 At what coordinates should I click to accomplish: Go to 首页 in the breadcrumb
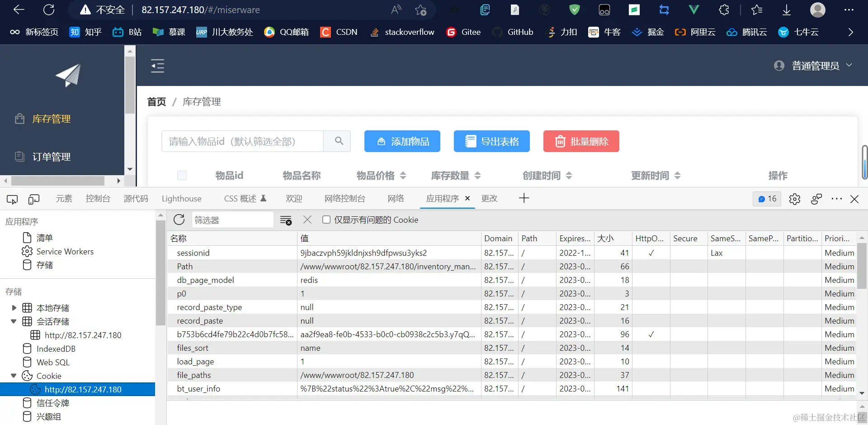pos(156,102)
